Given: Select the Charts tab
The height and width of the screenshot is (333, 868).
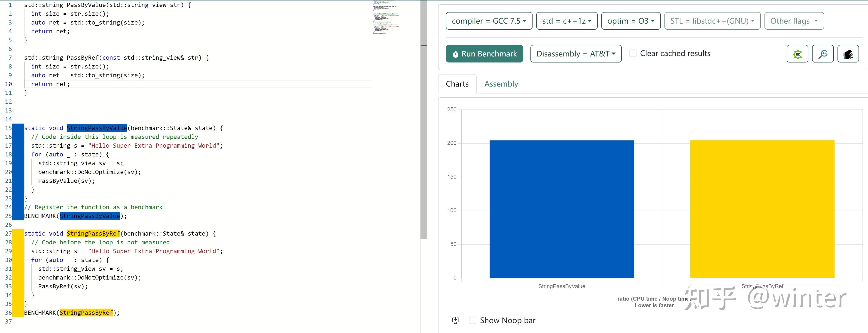Looking at the screenshot, I should click(x=457, y=84).
